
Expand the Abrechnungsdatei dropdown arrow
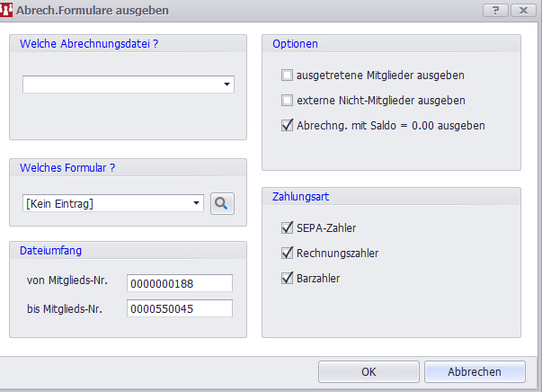pyautogui.click(x=227, y=85)
